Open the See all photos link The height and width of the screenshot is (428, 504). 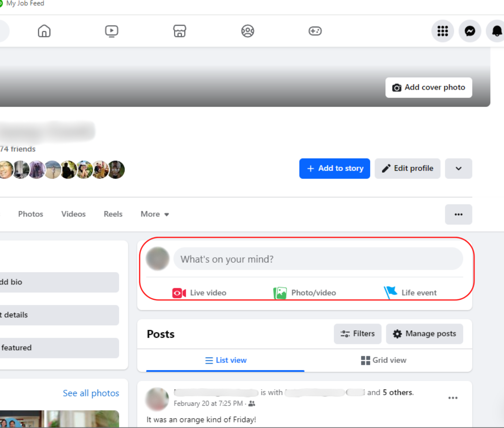91,393
